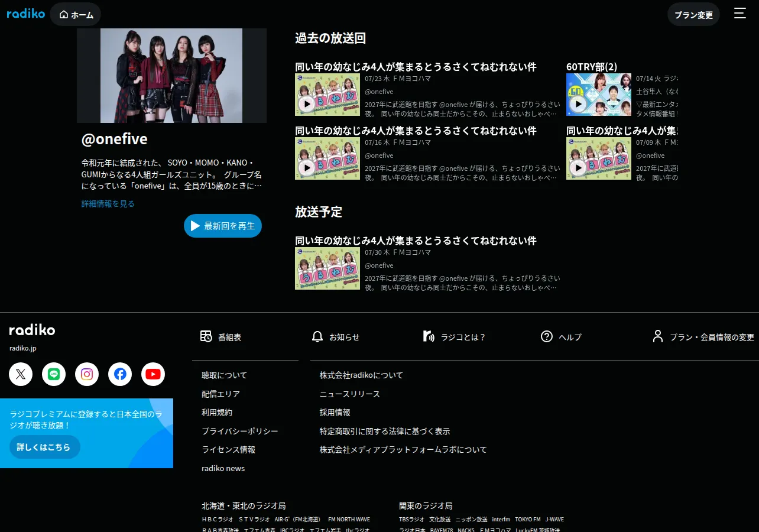This screenshot has height=532, width=759.
Task: Open the radiko news link
Action: click(223, 469)
